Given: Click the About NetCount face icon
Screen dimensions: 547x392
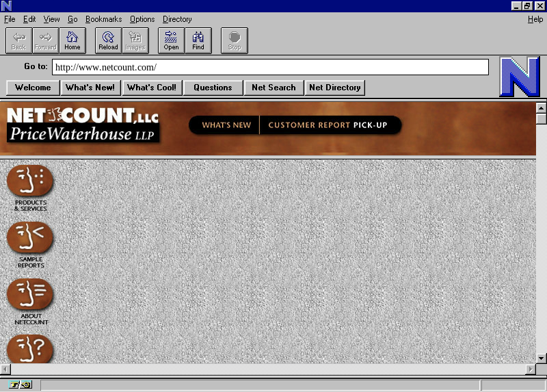Looking at the screenshot, I should click(30, 294).
